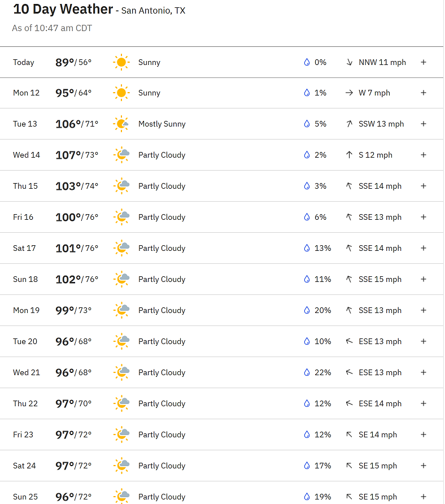Click the 'Mostly Sunny' description
The image size is (445, 504).
(x=162, y=124)
